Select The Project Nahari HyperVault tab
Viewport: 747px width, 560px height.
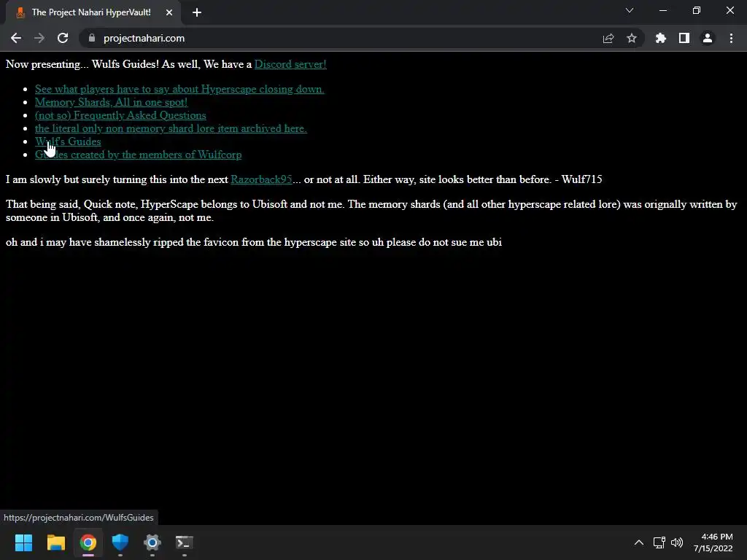[x=93, y=12]
